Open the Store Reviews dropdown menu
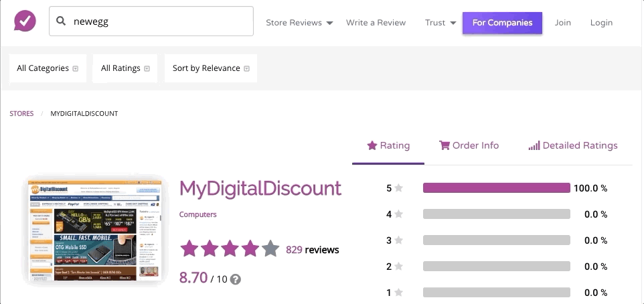The height and width of the screenshot is (304, 644). [299, 23]
